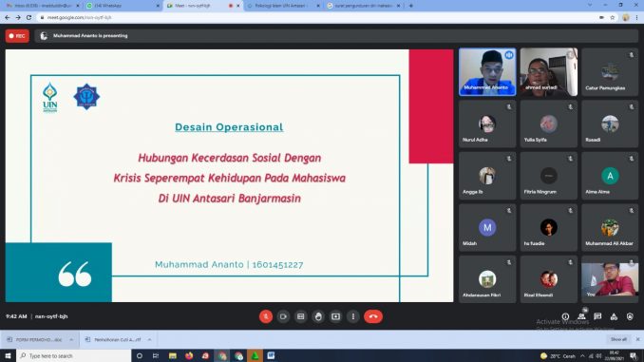This screenshot has width=644, height=362.
Task: Open host controls shield icon
Action: [x=630, y=316]
